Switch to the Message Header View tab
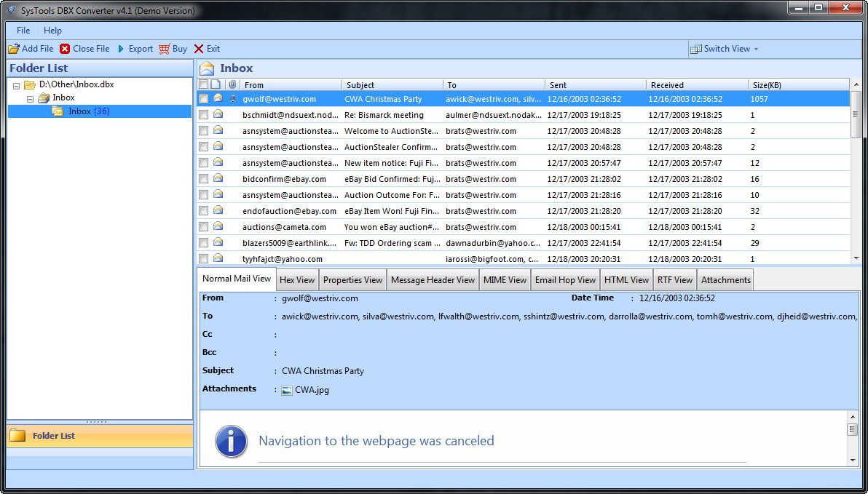The image size is (868, 494). pyautogui.click(x=433, y=279)
